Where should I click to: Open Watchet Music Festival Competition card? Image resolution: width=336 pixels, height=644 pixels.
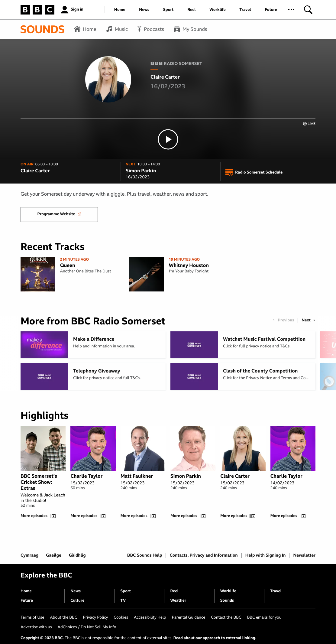[243, 345]
